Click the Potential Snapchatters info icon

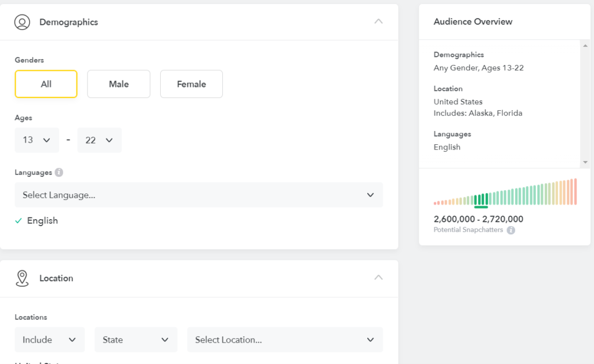[510, 230]
